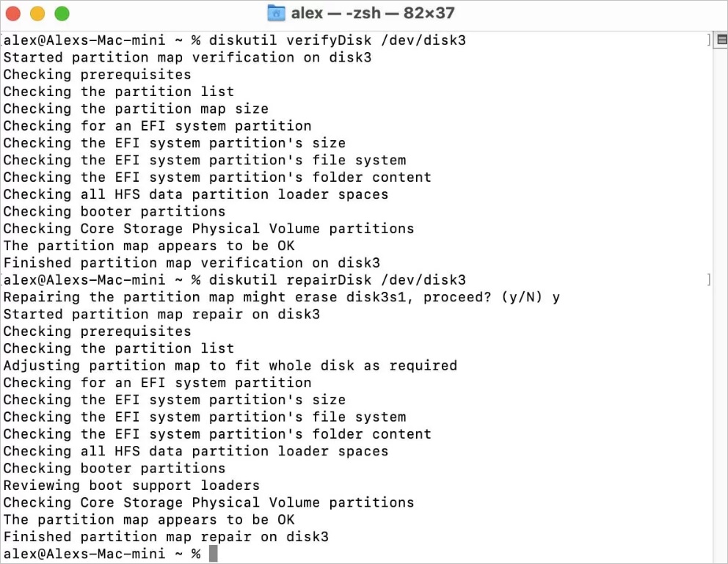Minimize the Terminal window with yellow button
This screenshot has height=564, width=728.
37,13
